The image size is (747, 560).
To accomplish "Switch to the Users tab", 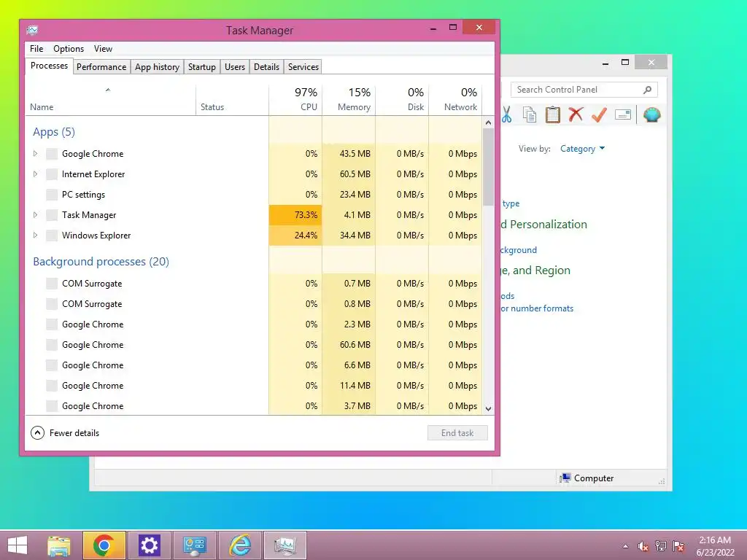I will [x=235, y=66].
